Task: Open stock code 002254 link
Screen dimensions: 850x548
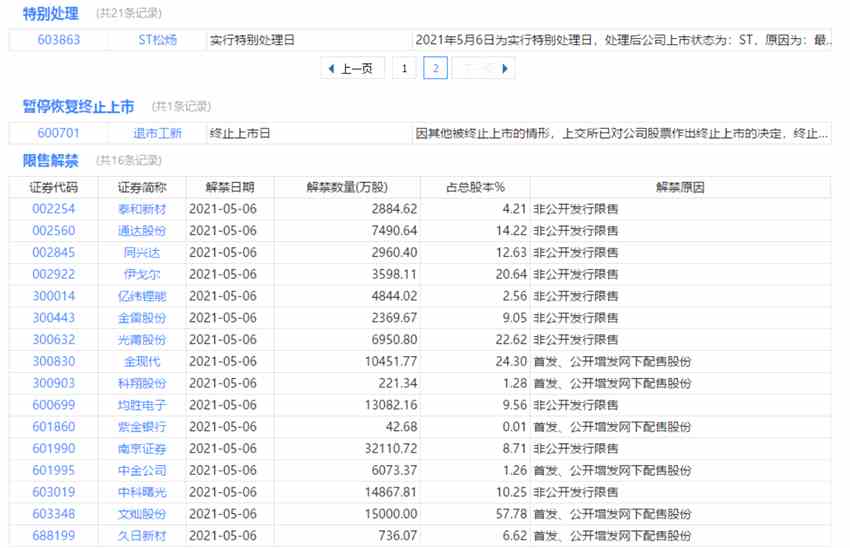Action: click(x=53, y=209)
